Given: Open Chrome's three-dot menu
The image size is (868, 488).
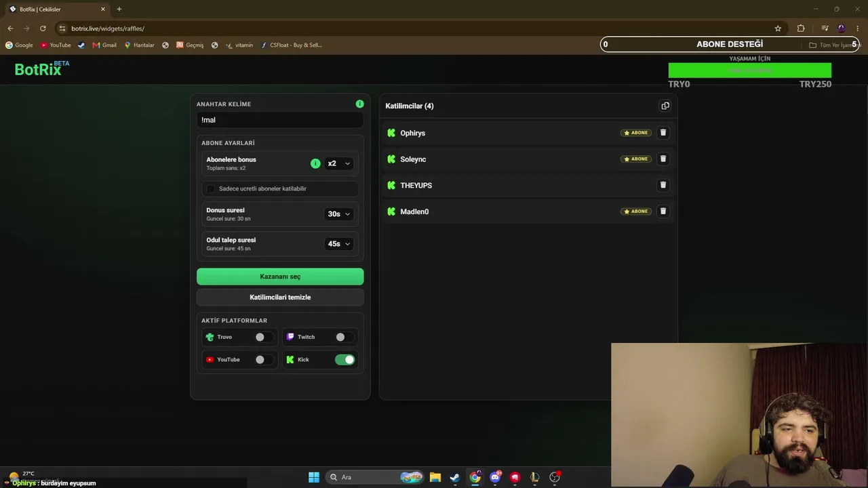Looking at the screenshot, I should point(857,28).
